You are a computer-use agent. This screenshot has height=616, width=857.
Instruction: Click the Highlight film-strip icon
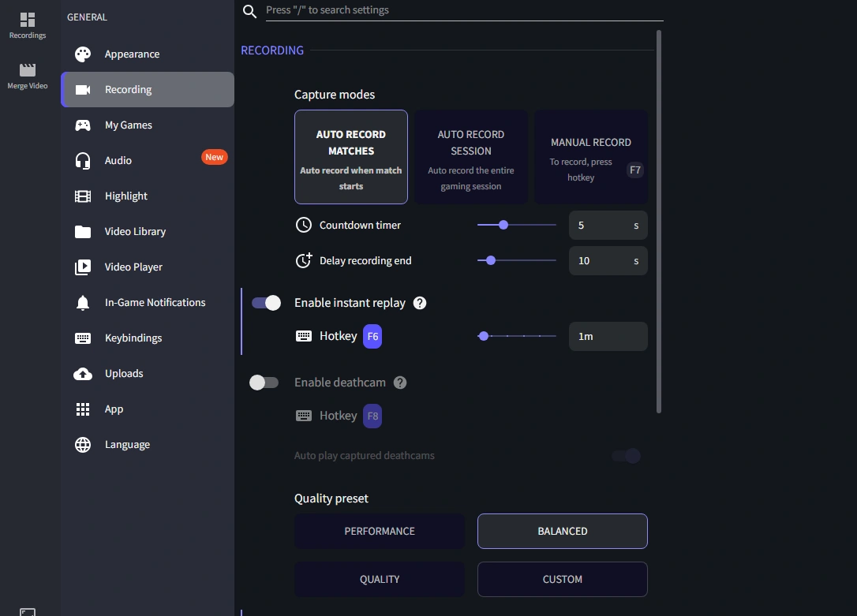coord(83,196)
